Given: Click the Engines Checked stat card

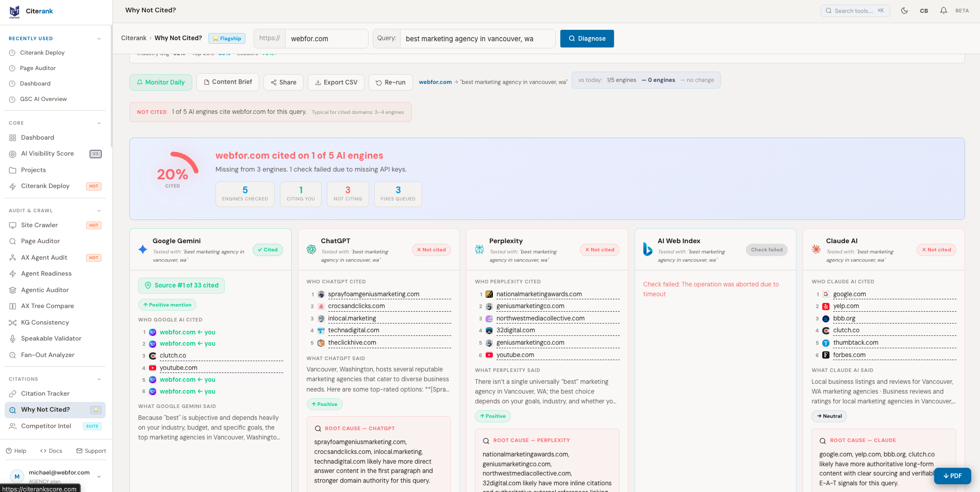Looking at the screenshot, I should pyautogui.click(x=245, y=194).
